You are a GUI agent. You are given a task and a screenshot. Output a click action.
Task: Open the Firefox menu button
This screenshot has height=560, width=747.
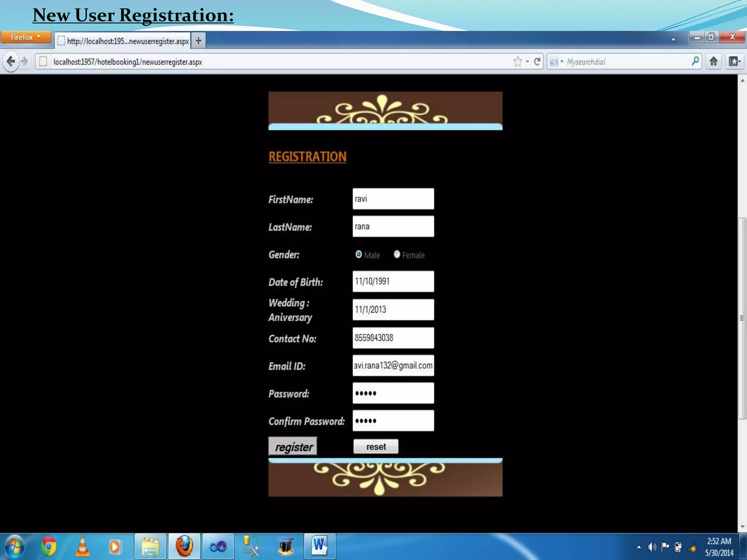26,37
